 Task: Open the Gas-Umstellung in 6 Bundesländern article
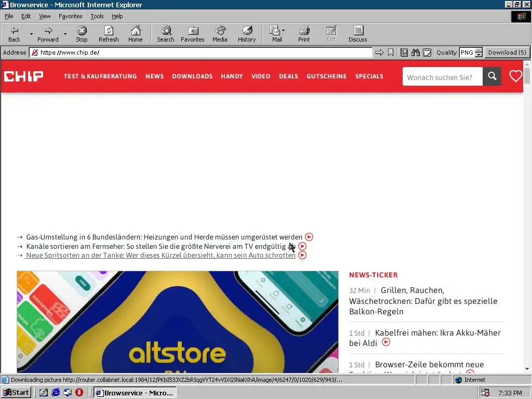click(164, 237)
